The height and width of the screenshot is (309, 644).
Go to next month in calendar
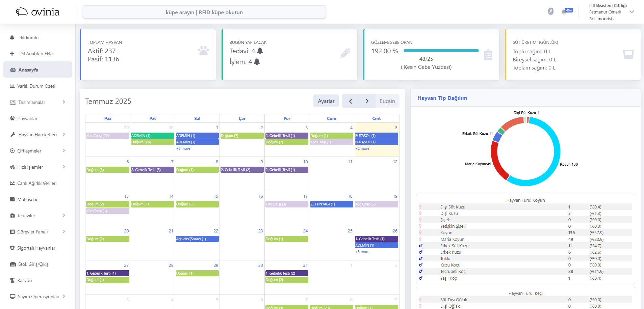[367, 101]
